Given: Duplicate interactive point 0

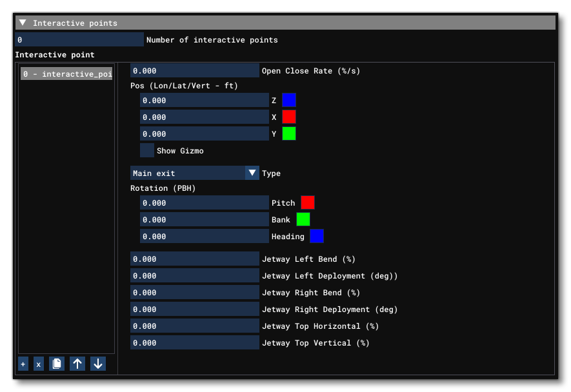Looking at the screenshot, I should click(56, 364).
